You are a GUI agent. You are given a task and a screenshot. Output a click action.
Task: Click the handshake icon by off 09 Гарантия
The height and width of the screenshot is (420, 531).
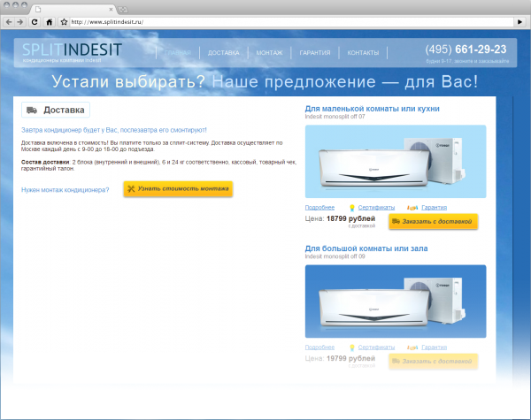(412, 347)
